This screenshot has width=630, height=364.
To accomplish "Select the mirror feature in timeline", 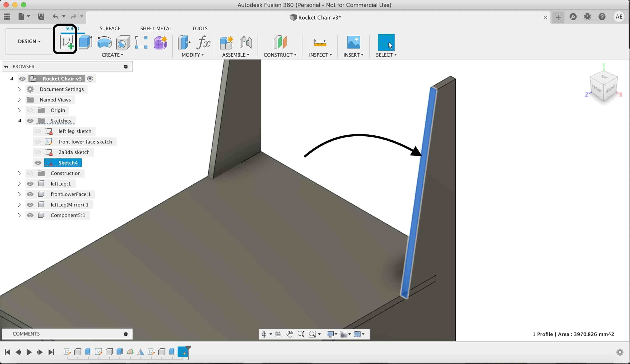I will (140, 352).
